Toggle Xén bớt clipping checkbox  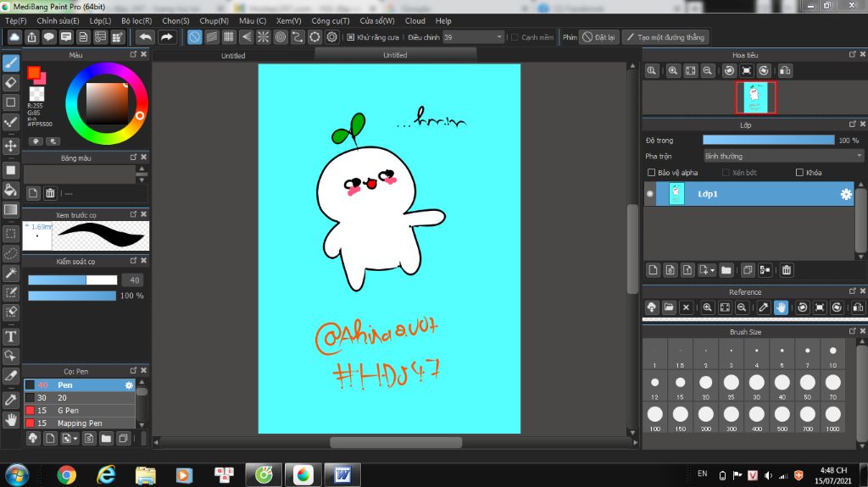coord(726,173)
